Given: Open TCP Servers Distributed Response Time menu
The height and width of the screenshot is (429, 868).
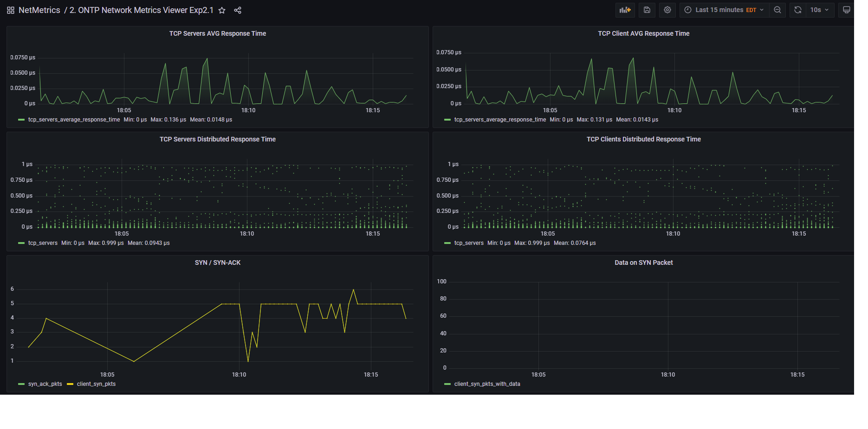Looking at the screenshot, I should coord(217,139).
